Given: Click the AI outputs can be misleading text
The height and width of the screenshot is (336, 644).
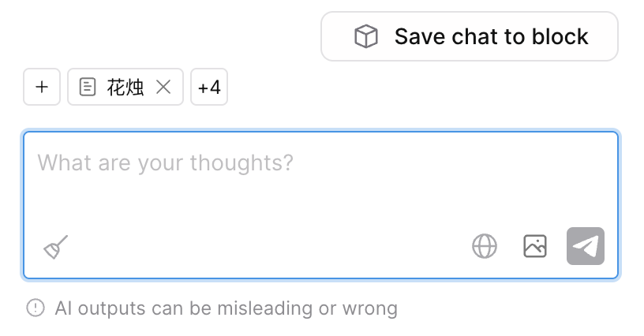Looking at the screenshot, I should (226, 308).
